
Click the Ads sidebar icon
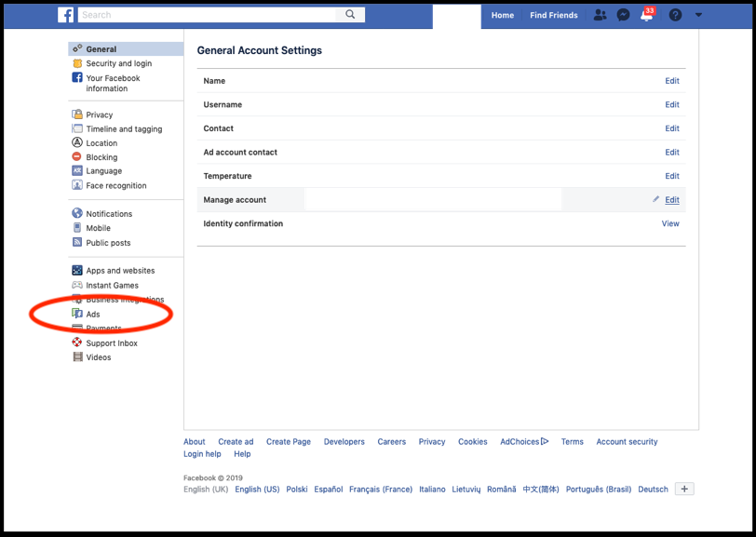[77, 314]
